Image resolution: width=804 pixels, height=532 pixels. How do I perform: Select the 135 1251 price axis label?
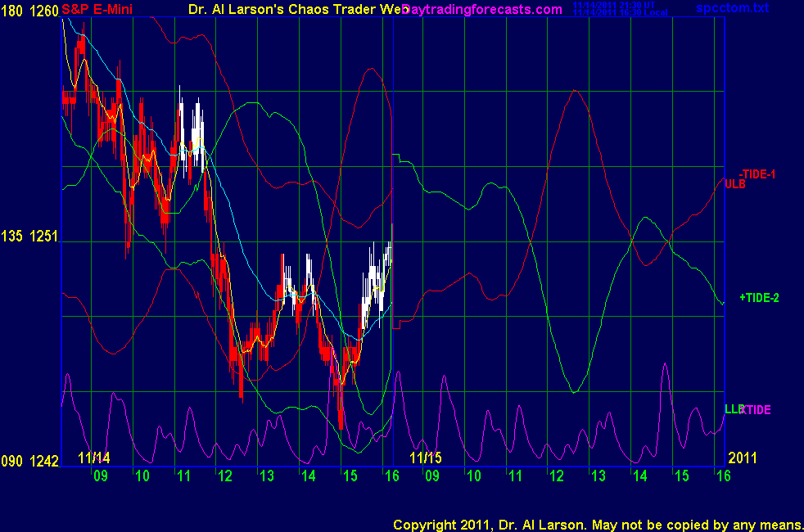tap(30, 237)
